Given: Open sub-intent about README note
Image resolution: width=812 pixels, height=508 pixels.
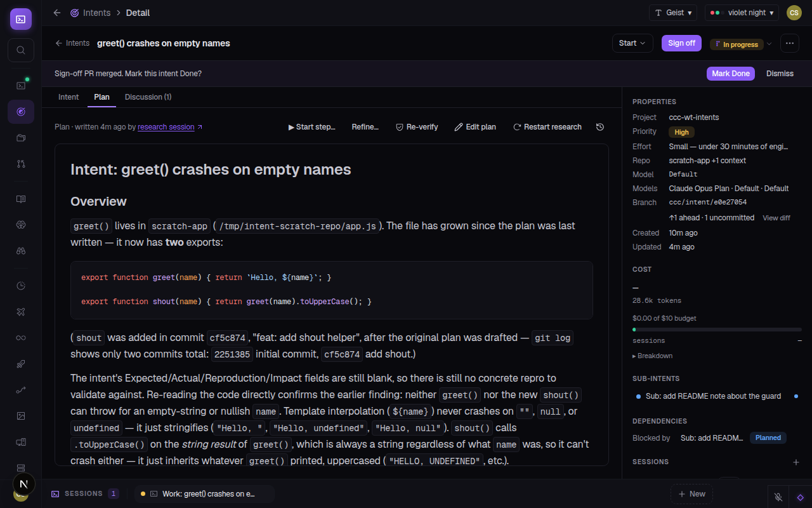Looking at the screenshot, I should [x=717, y=396].
